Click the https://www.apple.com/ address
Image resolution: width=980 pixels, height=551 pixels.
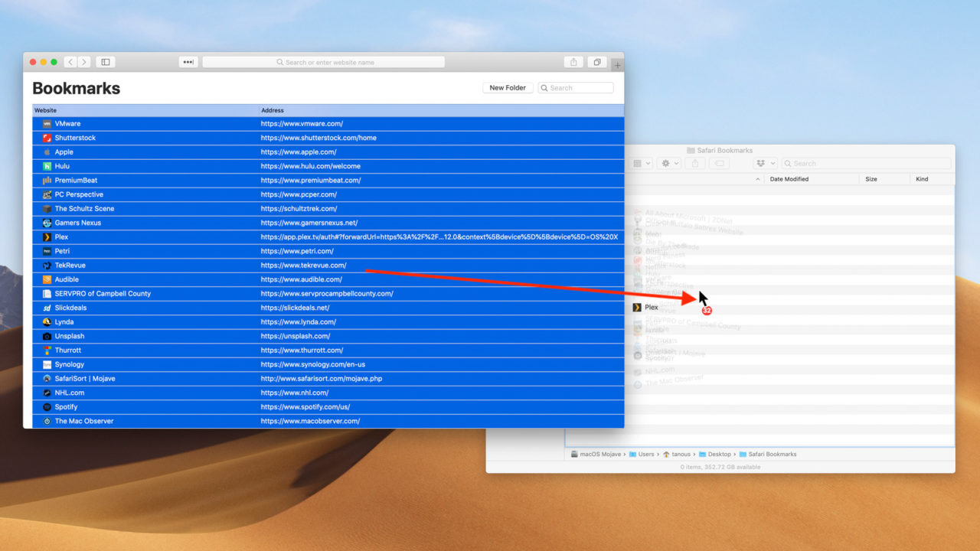click(x=299, y=152)
